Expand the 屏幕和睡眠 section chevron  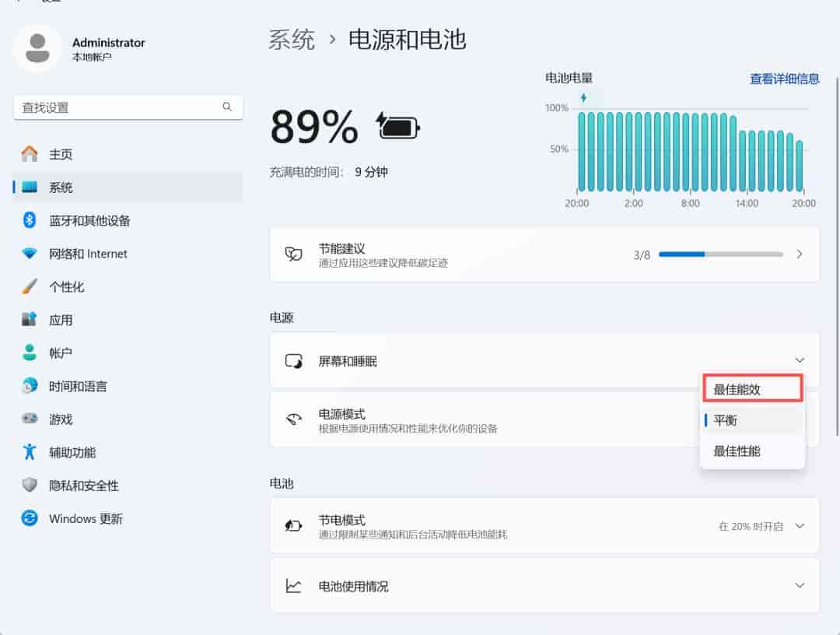pos(800,360)
